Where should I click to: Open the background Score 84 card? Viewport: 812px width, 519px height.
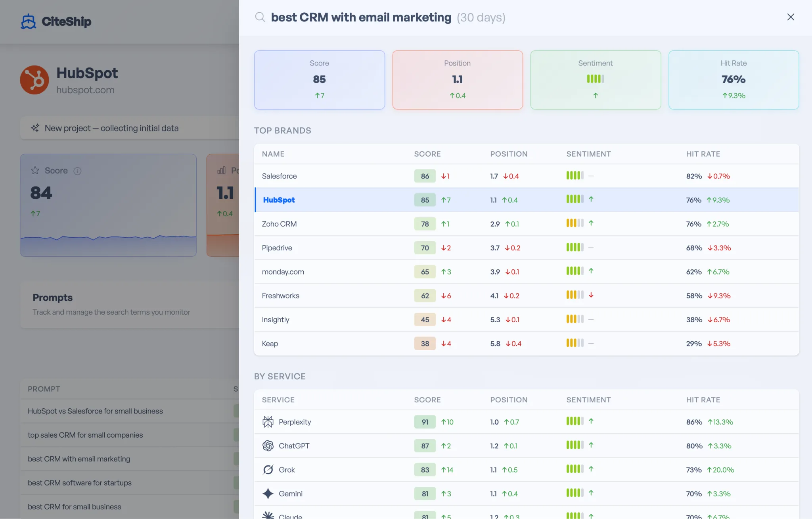(x=108, y=205)
